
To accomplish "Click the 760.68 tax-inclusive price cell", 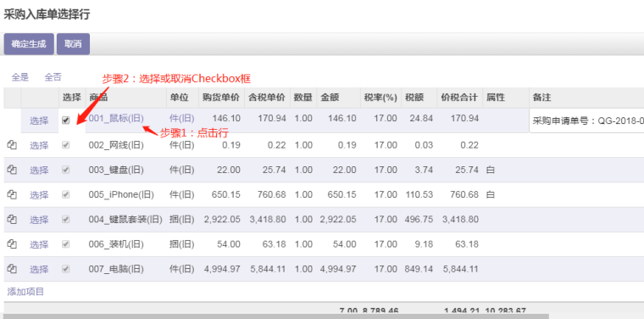I will [x=272, y=194].
